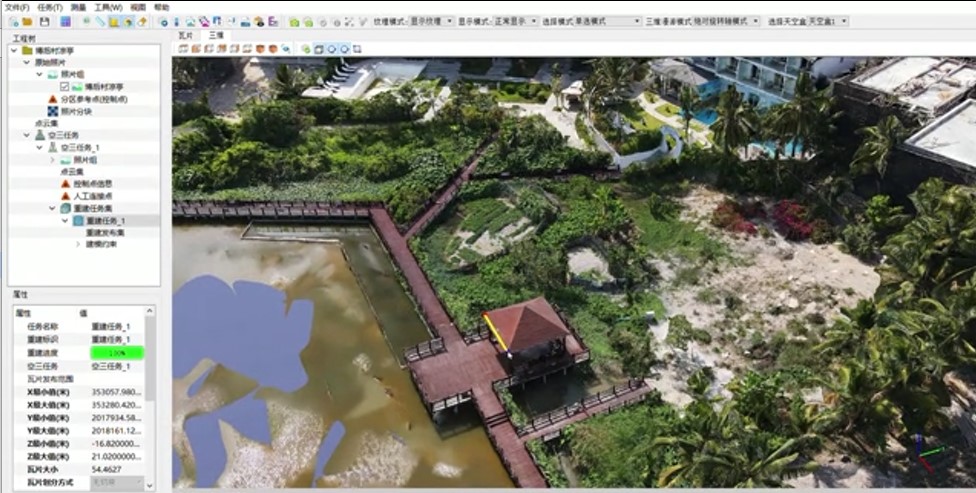The image size is (976, 493).
Task: Click the first circle select icon
Action: [332, 49]
